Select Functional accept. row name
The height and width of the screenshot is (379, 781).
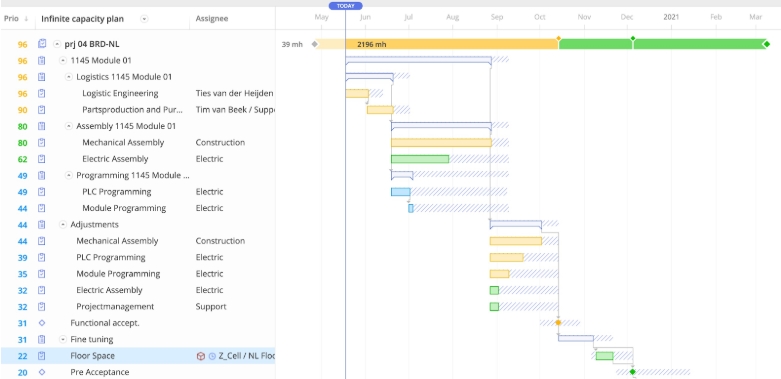click(105, 323)
